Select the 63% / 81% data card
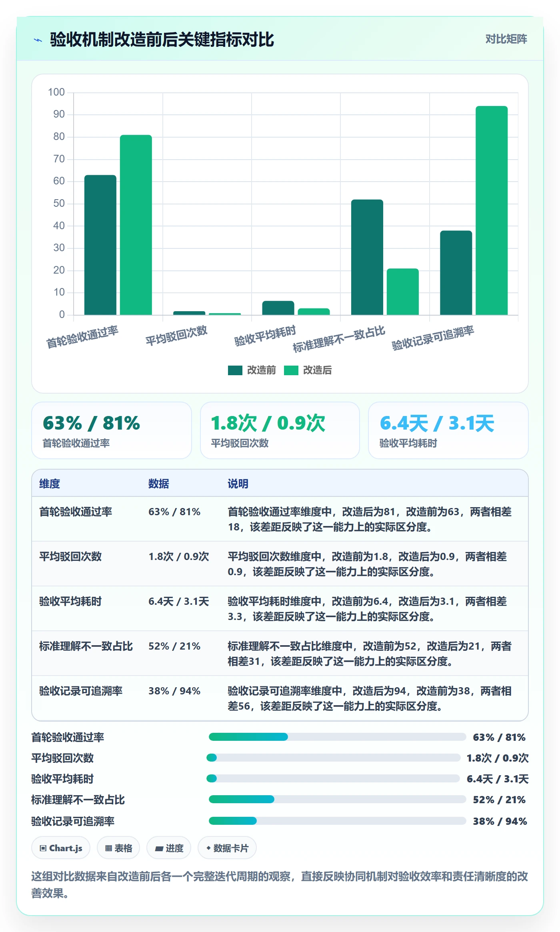 [x=112, y=430]
